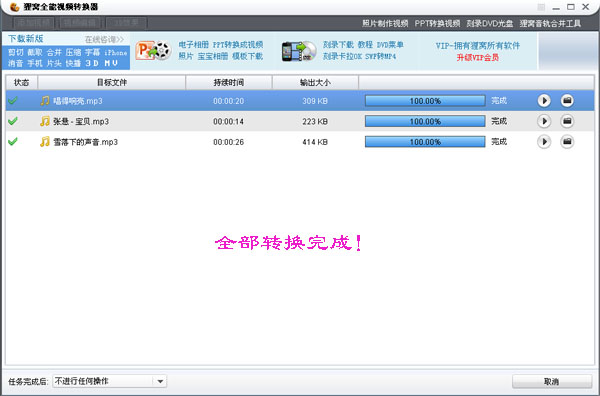This screenshot has width=600, height=396.
Task: Click the 模板下载 link
Action: click(248, 56)
